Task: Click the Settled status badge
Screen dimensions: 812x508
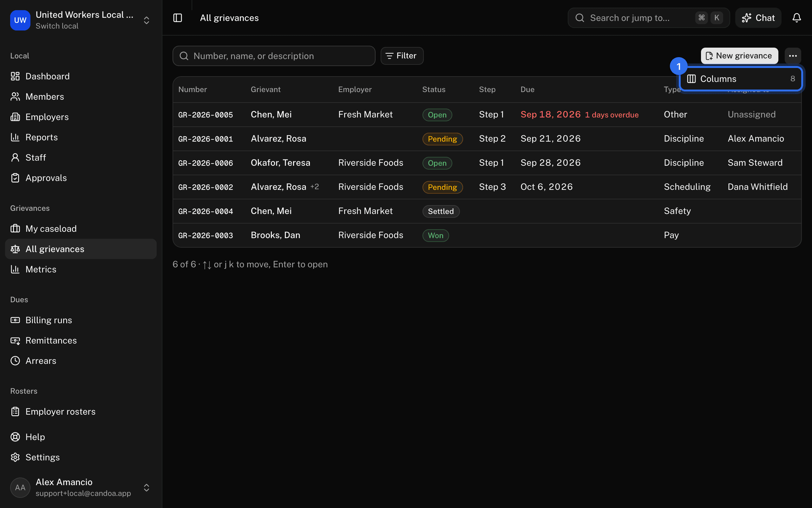Action: point(441,211)
